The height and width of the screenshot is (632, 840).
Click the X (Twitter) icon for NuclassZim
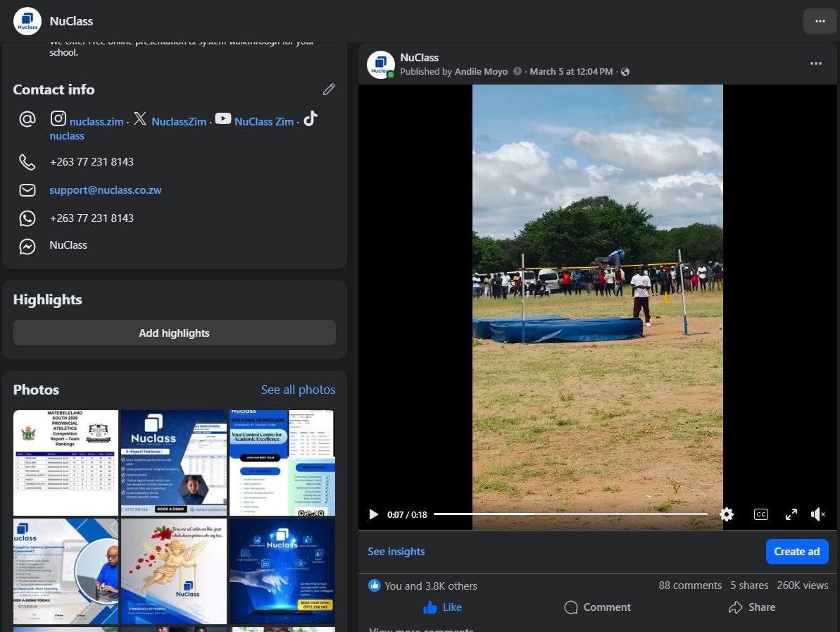pyautogui.click(x=140, y=119)
